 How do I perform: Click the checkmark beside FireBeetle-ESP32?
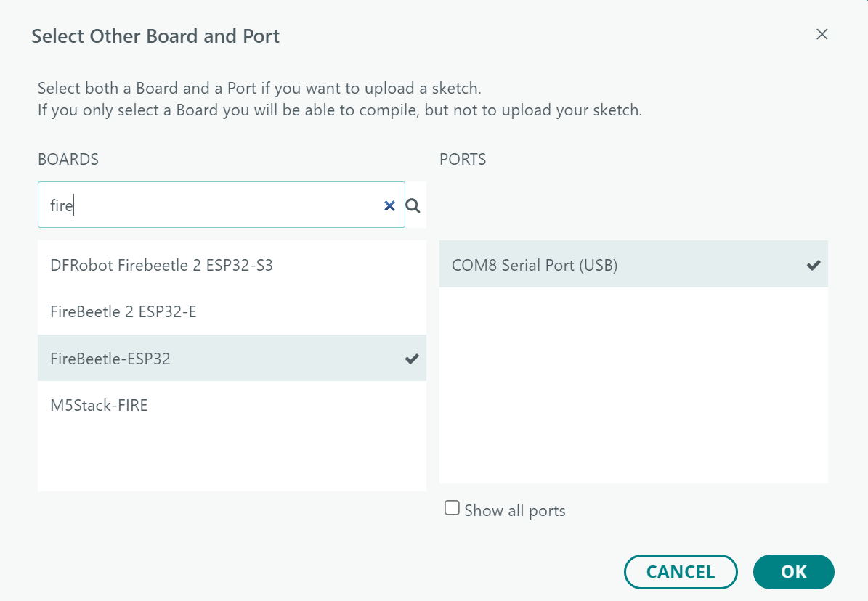pos(412,358)
